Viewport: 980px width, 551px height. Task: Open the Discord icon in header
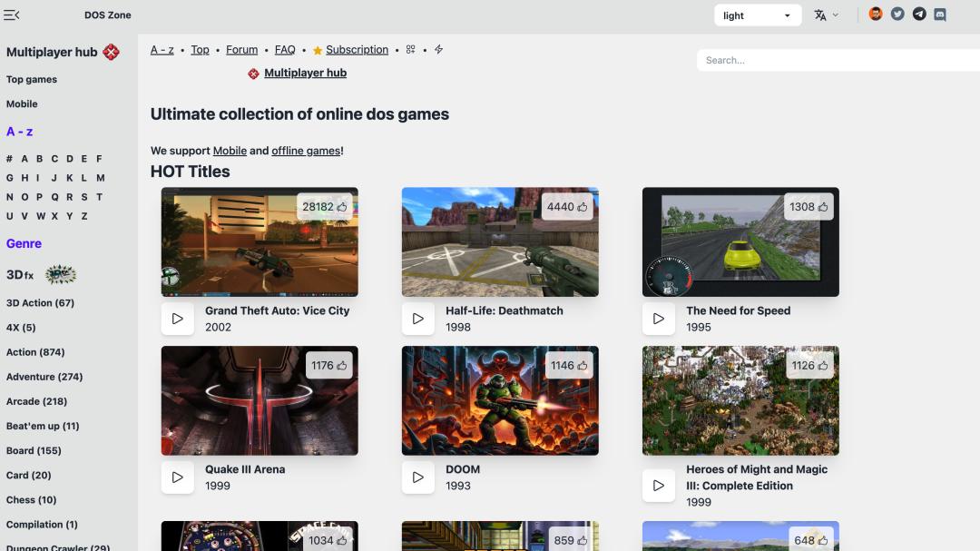(x=940, y=15)
